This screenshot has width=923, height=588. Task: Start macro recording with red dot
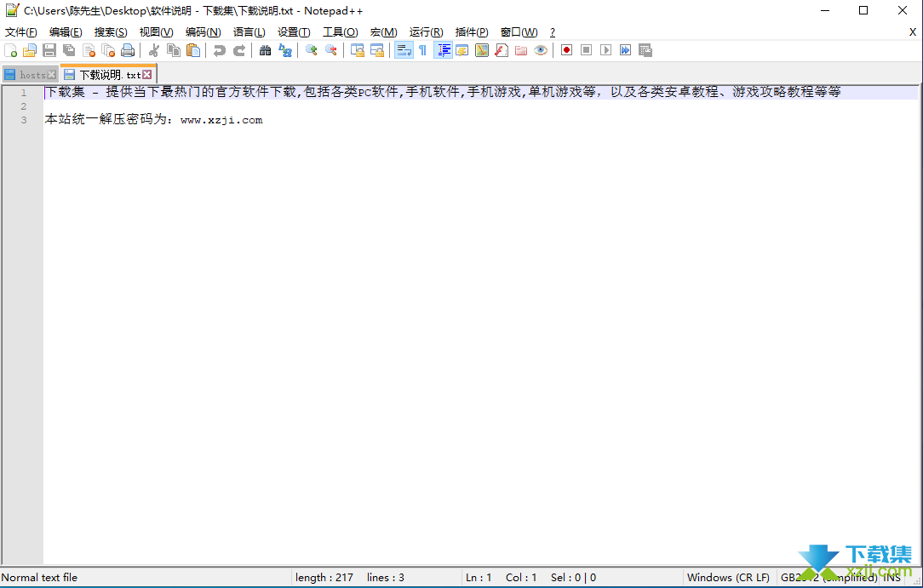[x=566, y=50]
